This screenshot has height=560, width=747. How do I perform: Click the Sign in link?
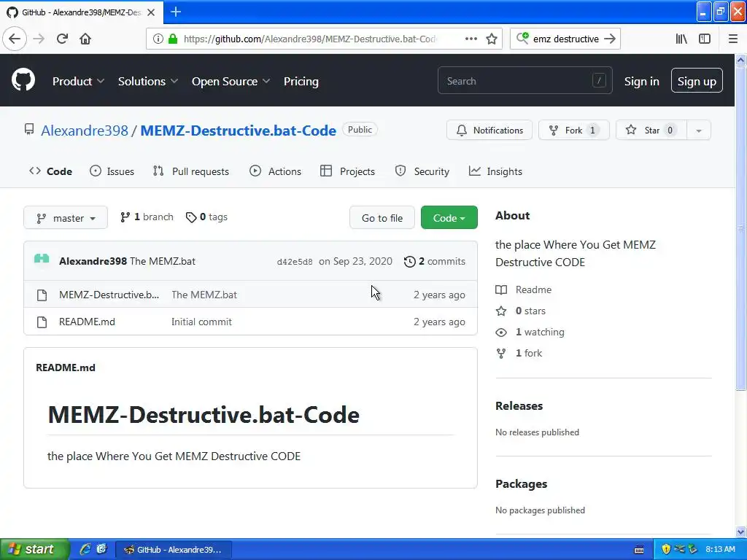642,82
